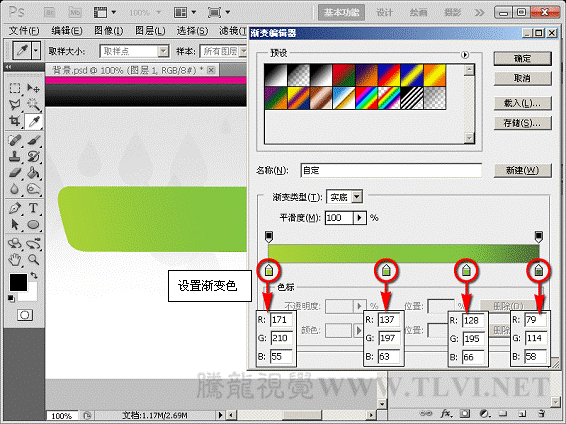Image resolution: width=566 pixels, height=424 pixels.
Task: Select the dark green rightmost color stop
Action: click(x=539, y=270)
